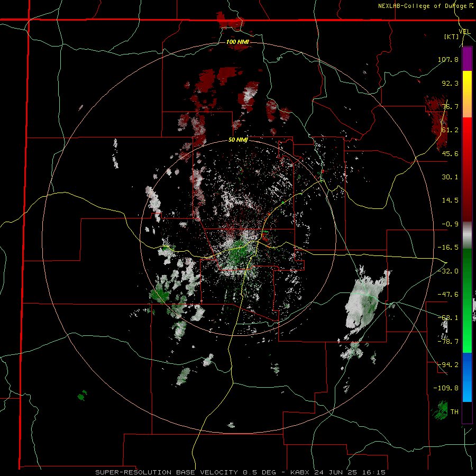Click the 50 NMI range ring label
Viewport: 476px width, 476px height.
tap(238, 140)
